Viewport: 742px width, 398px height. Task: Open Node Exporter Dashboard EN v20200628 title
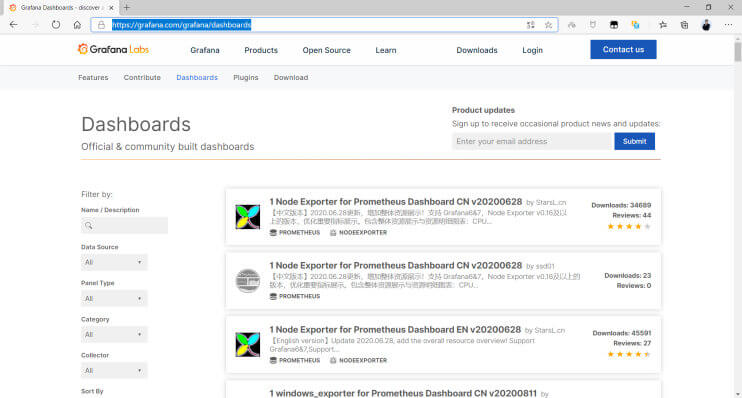click(x=395, y=329)
